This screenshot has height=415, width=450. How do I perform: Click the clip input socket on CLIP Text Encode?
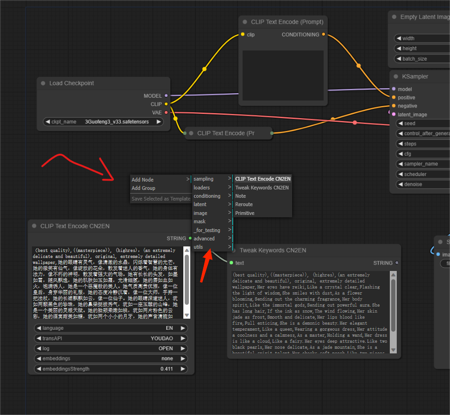243,34
